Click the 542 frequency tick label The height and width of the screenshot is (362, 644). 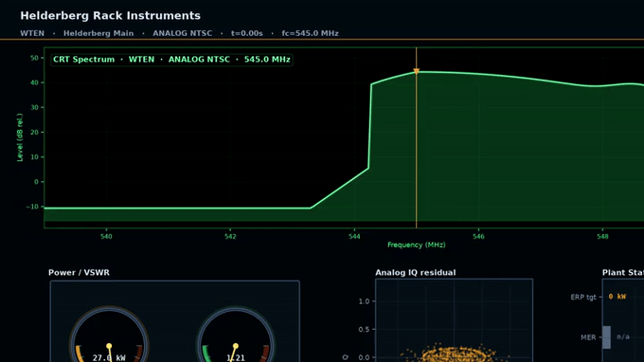pos(230,237)
